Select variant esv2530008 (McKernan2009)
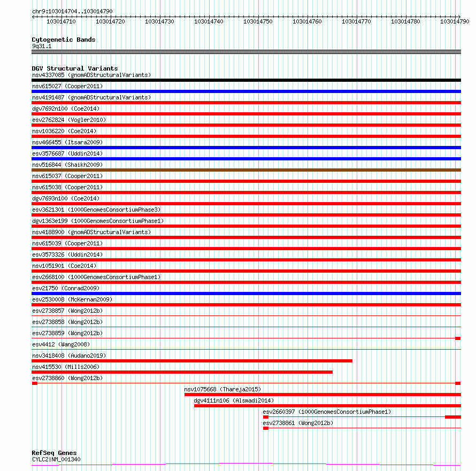 [72, 299]
